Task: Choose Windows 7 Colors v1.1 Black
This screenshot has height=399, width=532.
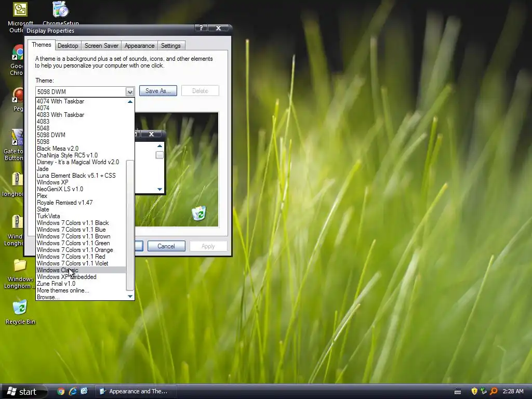Action: pos(81,223)
